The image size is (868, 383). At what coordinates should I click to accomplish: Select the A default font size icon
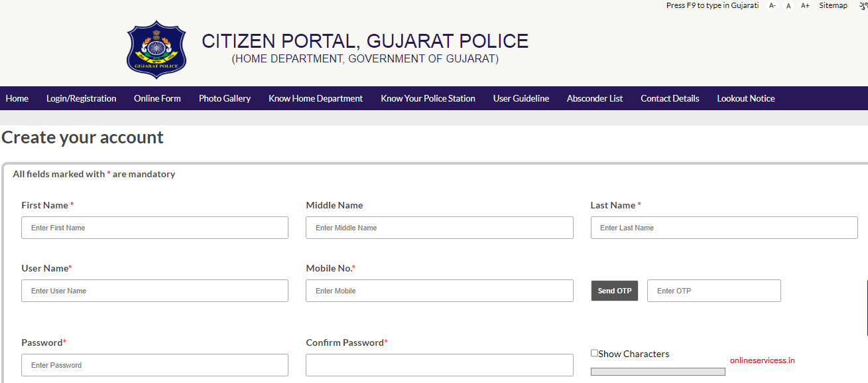788,5
